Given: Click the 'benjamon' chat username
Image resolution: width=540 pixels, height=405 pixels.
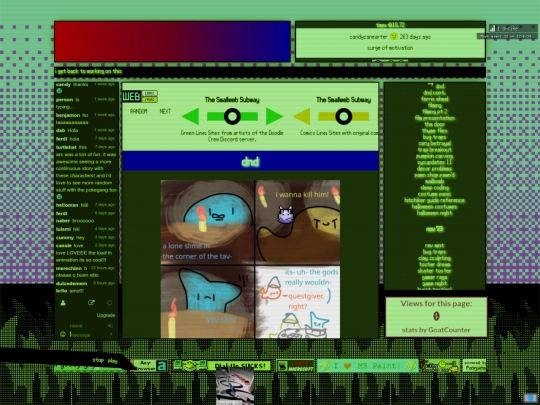Looking at the screenshot, I should pyautogui.click(x=68, y=115).
